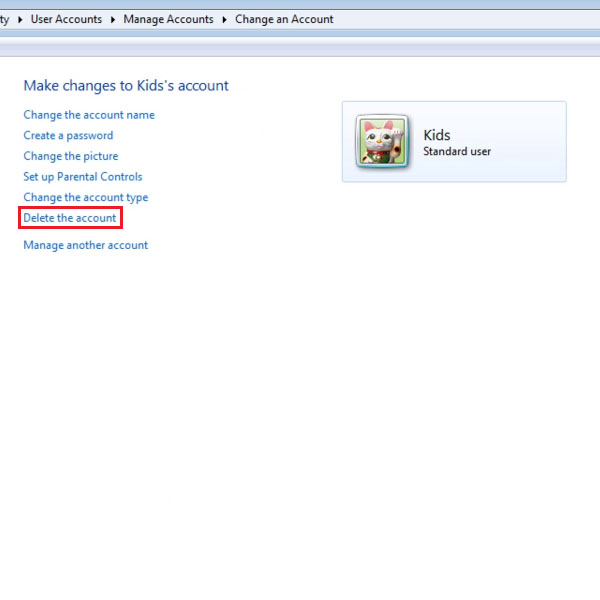Screen dimensions: 600x600
Task: Open Change the picture link
Action: click(71, 156)
